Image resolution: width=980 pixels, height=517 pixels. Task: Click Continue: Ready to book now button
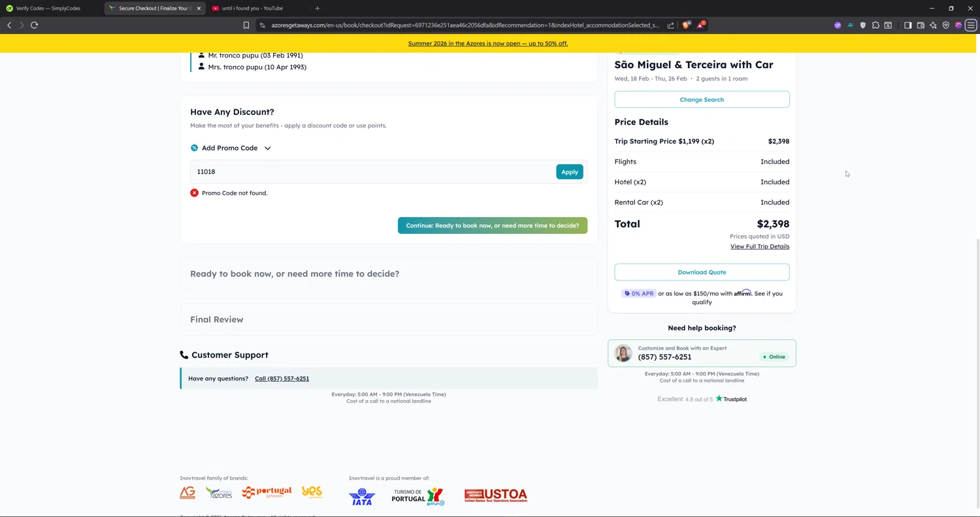coord(493,225)
